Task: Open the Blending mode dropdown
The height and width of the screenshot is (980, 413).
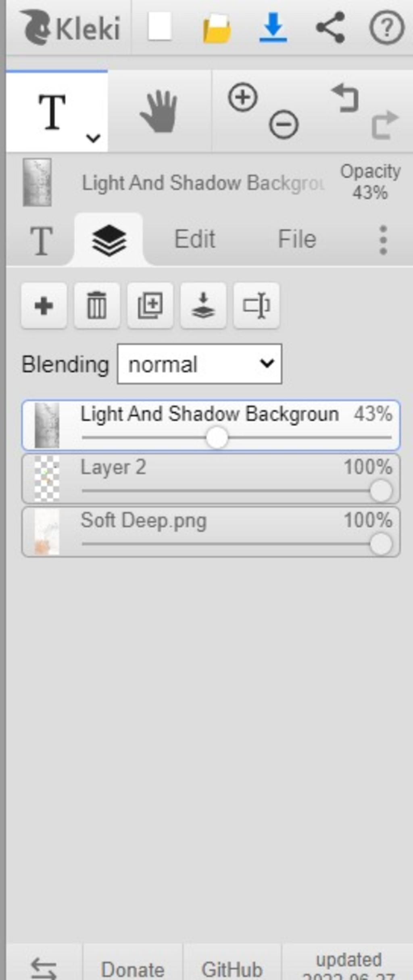Action: point(200,364)
